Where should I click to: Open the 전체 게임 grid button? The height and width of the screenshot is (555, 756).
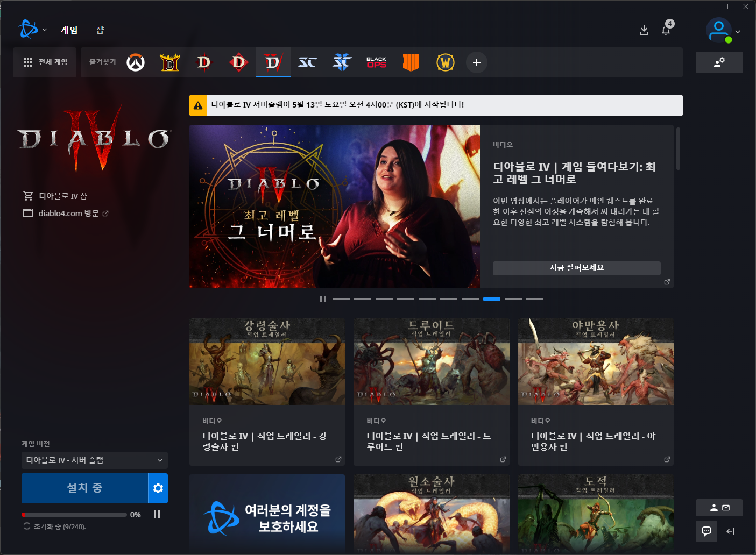pos(45,62)
